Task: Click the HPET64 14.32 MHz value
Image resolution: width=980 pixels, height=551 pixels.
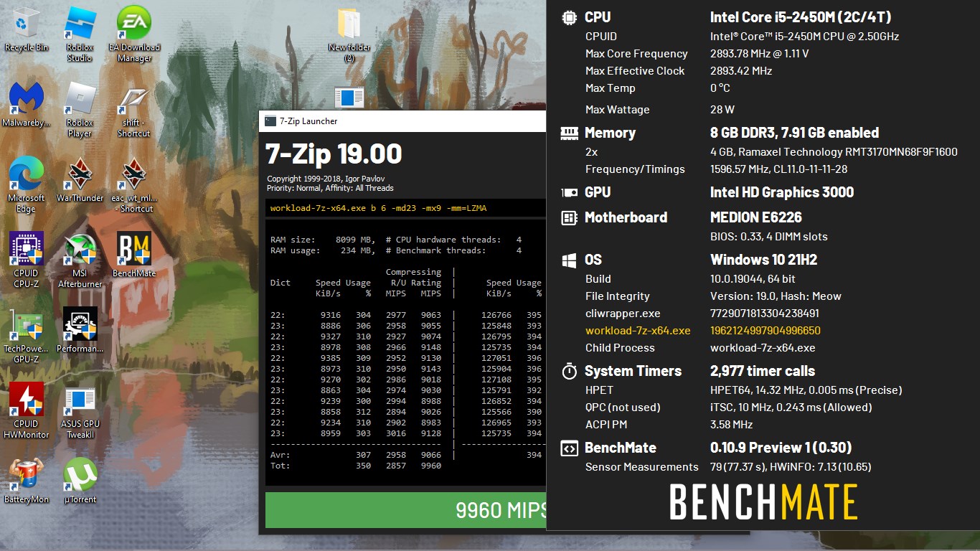Action: 806,390
